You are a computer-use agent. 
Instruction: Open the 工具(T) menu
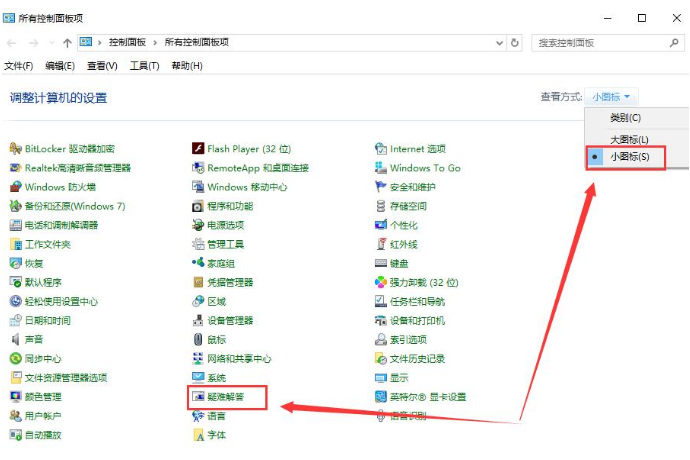[x=144, y=66]
